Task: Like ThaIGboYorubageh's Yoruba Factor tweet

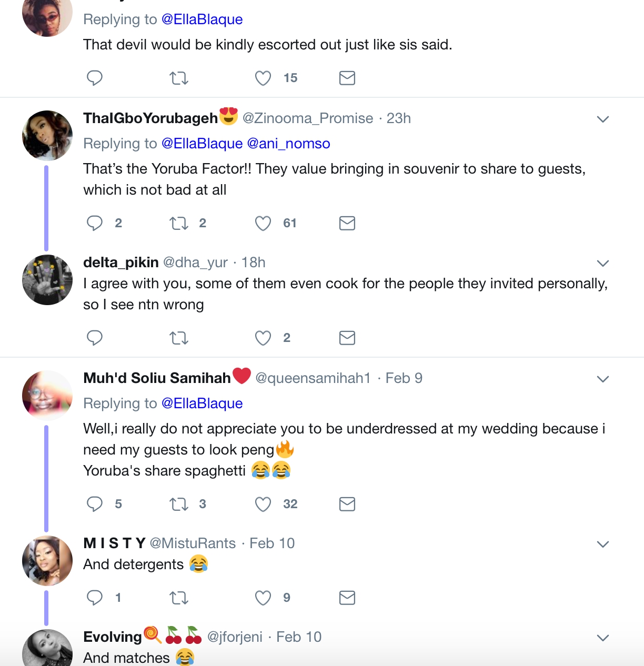Action: coord(263,224)
